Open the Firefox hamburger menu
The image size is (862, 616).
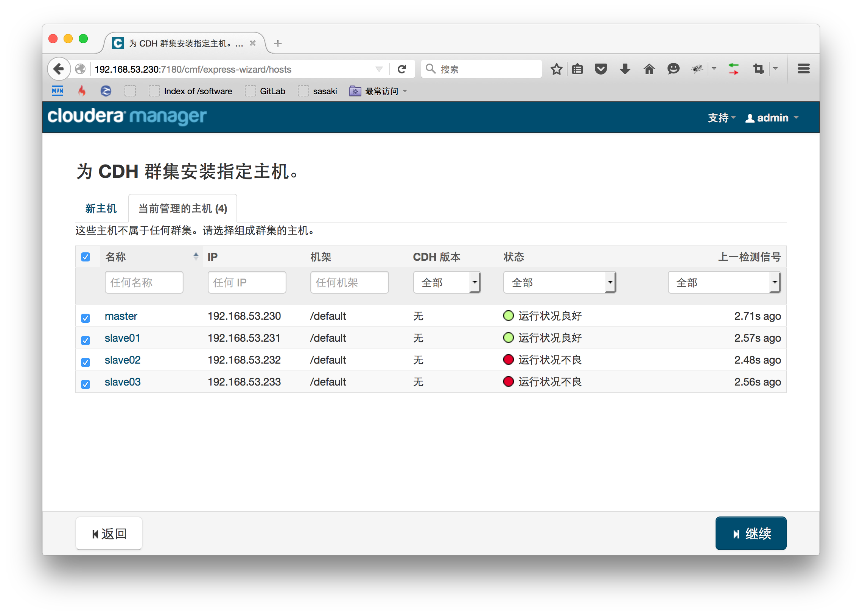click(803, 69)
